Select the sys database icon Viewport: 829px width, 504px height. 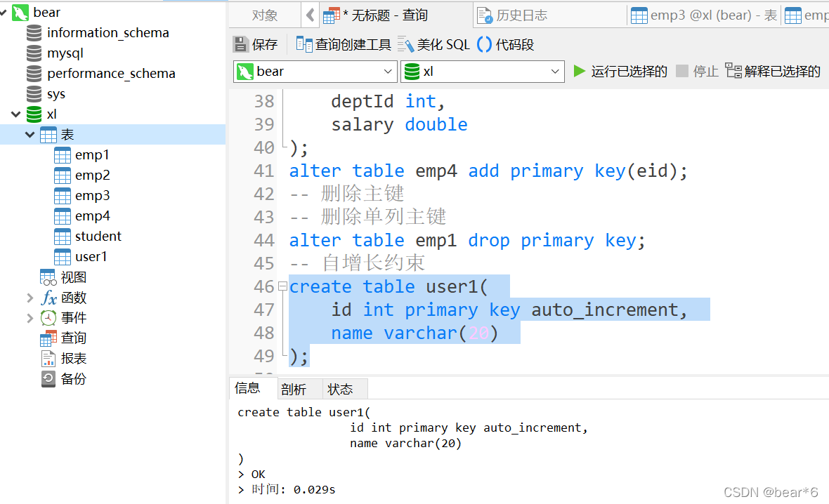click(x=34, y=94)
